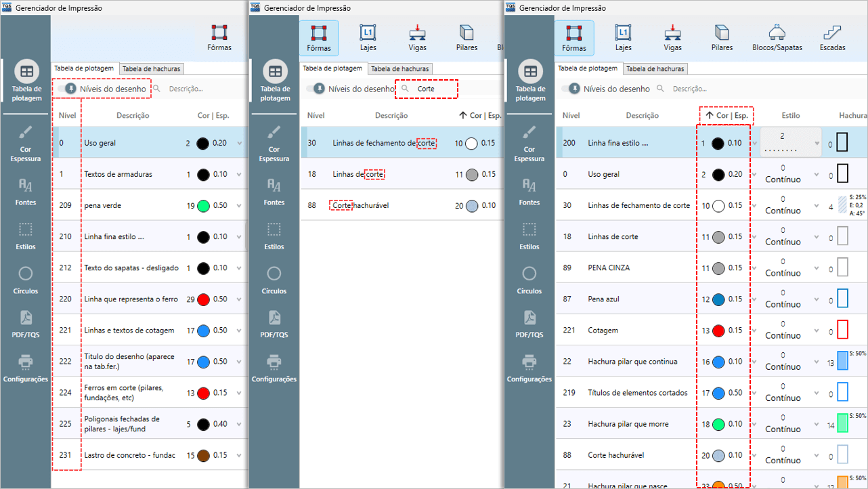Image resolution: width=868 pixels, height=489 pixels.
Task: Pick the green color swatch for pena verde
Action: (202, 206)
